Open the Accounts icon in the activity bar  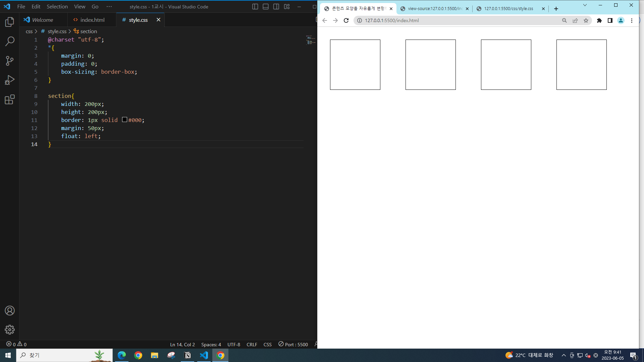10,311
